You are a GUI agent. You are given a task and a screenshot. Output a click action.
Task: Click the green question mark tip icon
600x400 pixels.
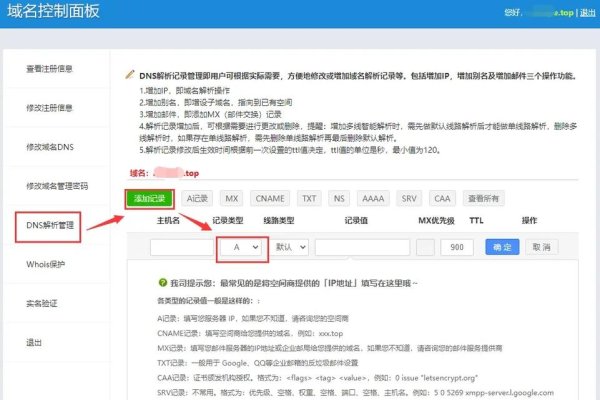(x=163, y=282)
